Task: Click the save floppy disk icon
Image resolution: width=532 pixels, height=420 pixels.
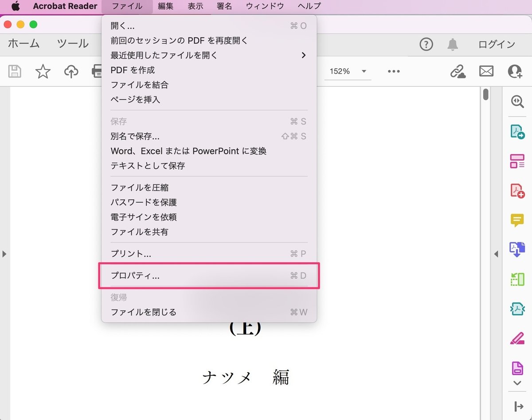Action: [15, 71]
